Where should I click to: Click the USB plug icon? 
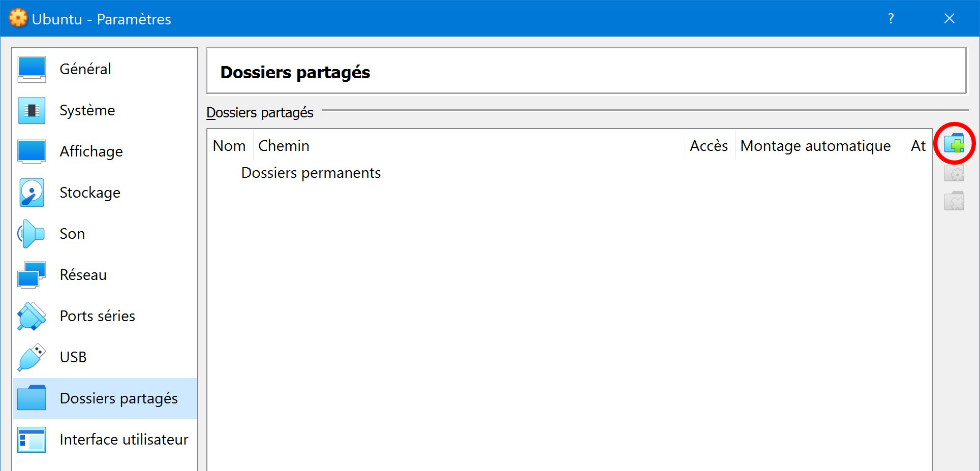click(x=32, y=357)
